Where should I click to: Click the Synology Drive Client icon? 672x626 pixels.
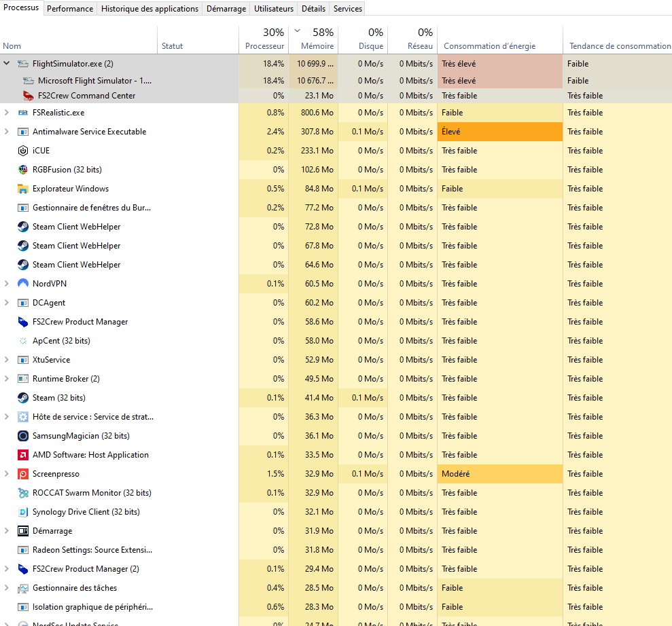point(22,512)
